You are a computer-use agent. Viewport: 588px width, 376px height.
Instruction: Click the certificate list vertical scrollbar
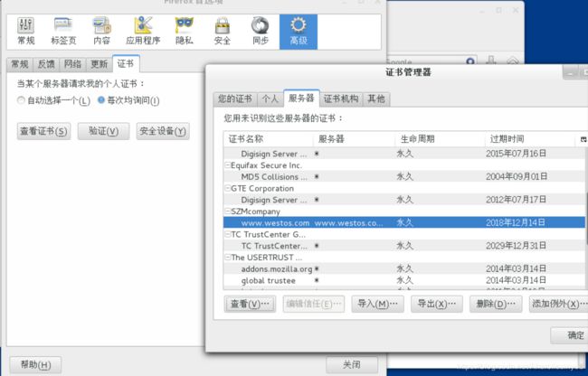coord(586,217)
